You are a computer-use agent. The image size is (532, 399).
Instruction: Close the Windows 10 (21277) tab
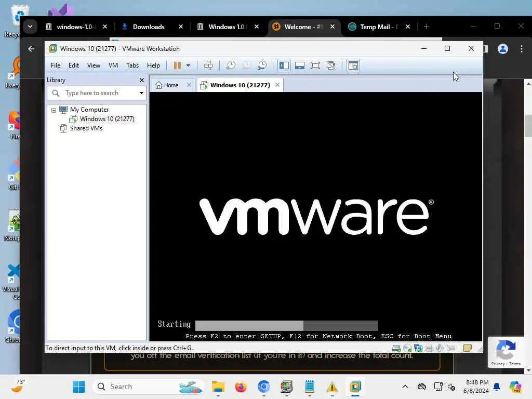tap(277, 85)
